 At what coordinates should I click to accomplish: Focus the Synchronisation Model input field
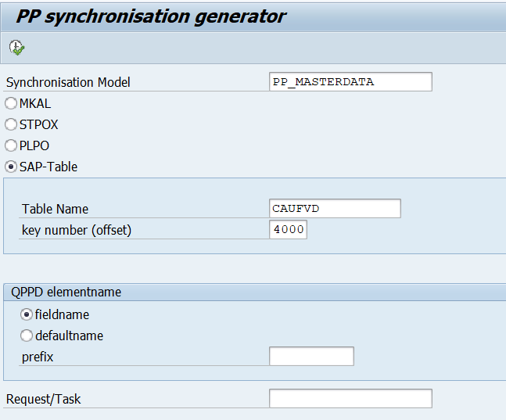(x=350, y=82)
